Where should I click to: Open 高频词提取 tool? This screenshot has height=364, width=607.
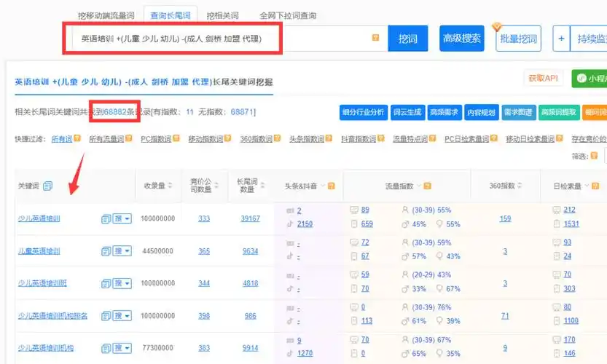pos(559,112)
